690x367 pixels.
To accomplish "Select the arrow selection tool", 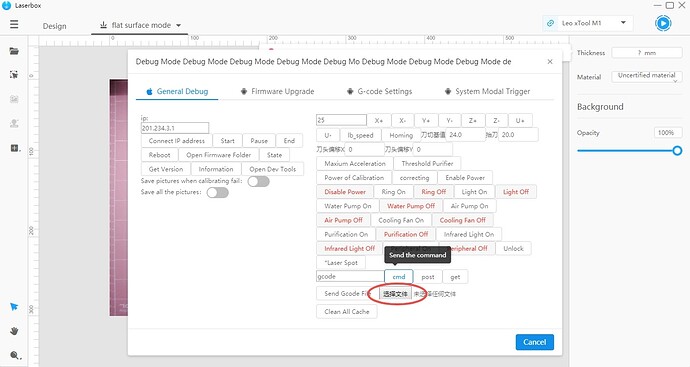I will 14,307.
